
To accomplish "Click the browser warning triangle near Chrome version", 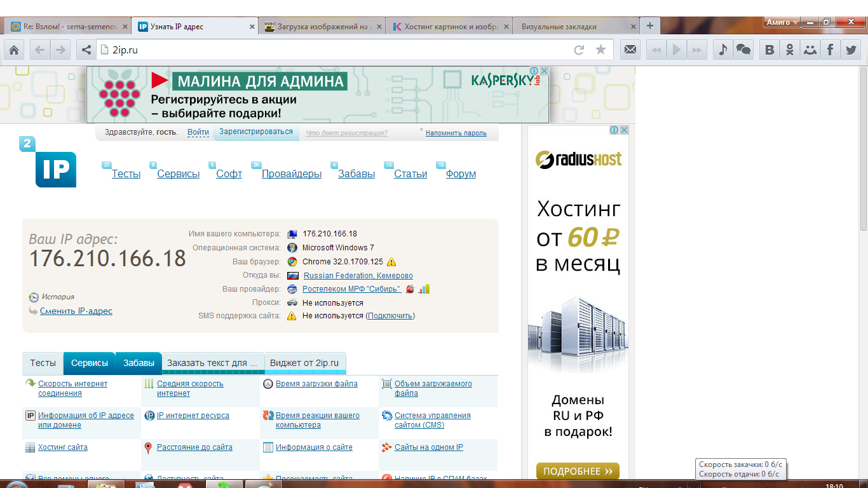I will tap(391, 262).
